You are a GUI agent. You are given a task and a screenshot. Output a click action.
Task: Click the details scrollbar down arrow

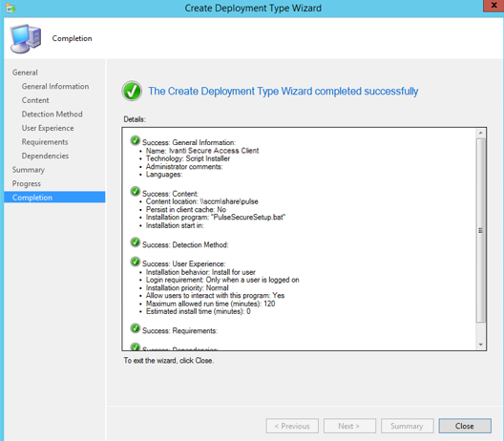(x=481, y=345)
